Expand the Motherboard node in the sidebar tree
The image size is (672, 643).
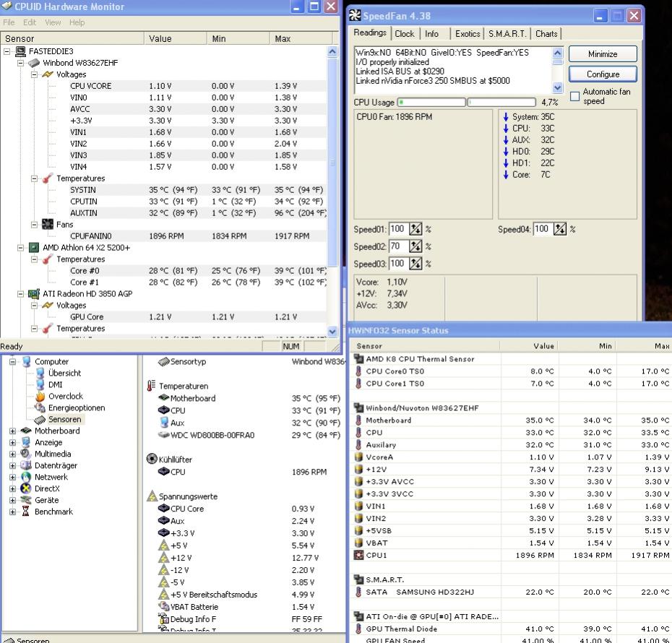[x=12, y=431]
